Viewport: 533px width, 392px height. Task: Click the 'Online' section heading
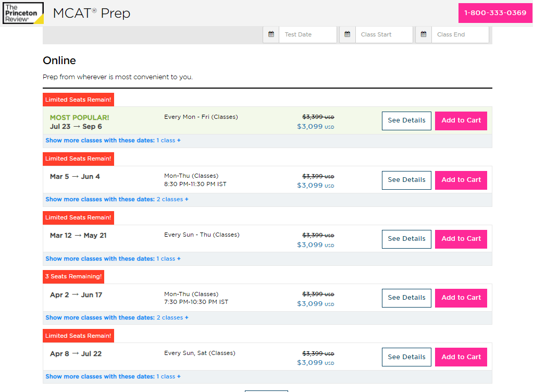click(x=59, y=60)
